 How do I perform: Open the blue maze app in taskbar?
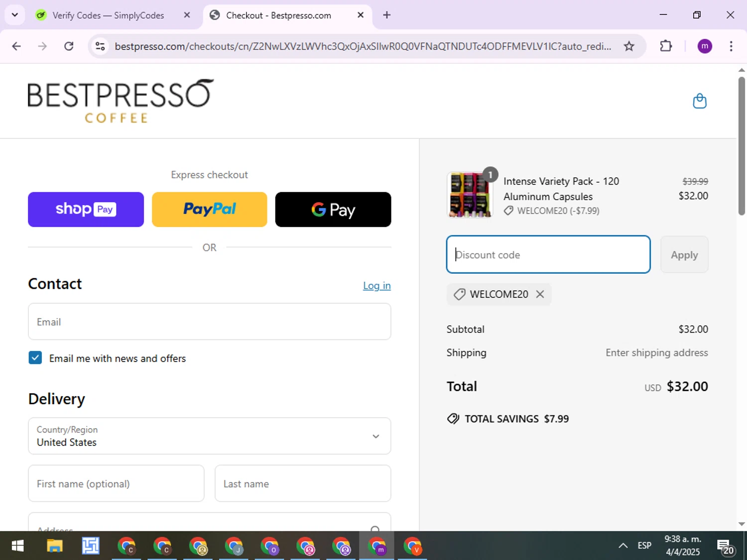coord(91,546)
